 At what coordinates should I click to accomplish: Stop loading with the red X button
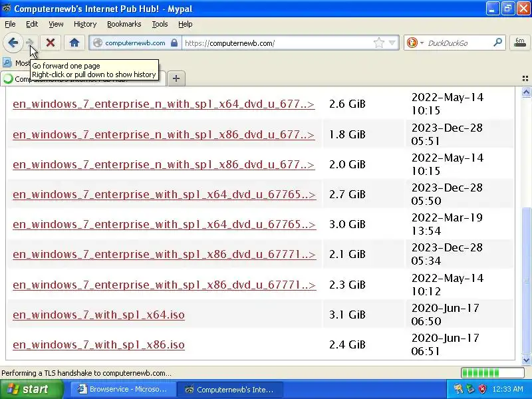[x=51, y=43]
